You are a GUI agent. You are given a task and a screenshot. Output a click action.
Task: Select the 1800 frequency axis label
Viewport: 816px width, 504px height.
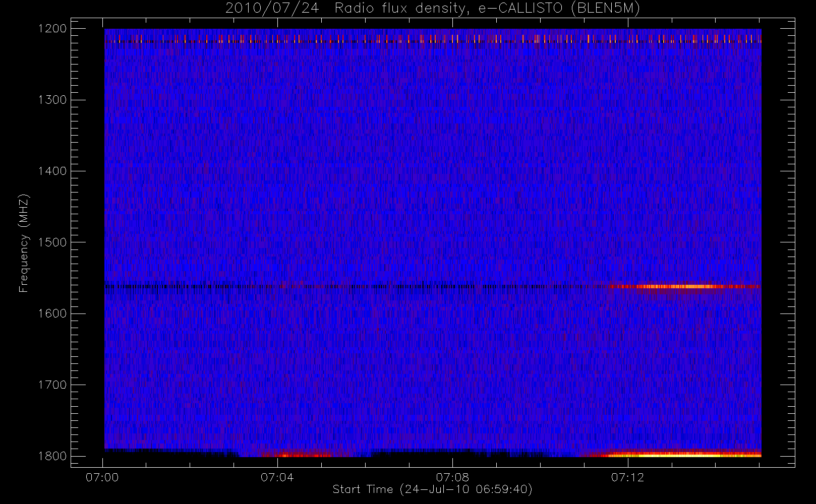(52, 456)
